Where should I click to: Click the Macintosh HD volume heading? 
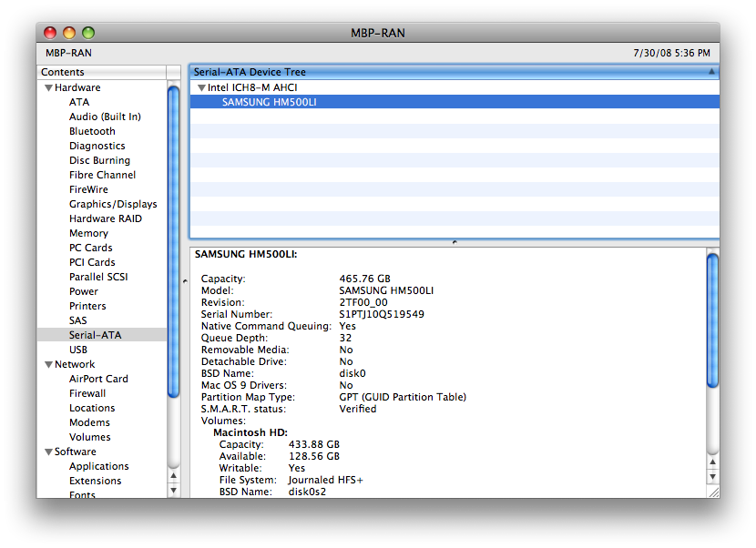250,432
